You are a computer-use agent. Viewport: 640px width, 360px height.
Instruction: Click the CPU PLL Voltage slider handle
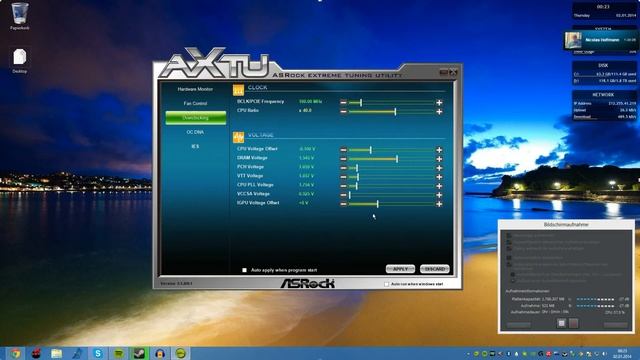pyautogui.click(x=356, y=186)
